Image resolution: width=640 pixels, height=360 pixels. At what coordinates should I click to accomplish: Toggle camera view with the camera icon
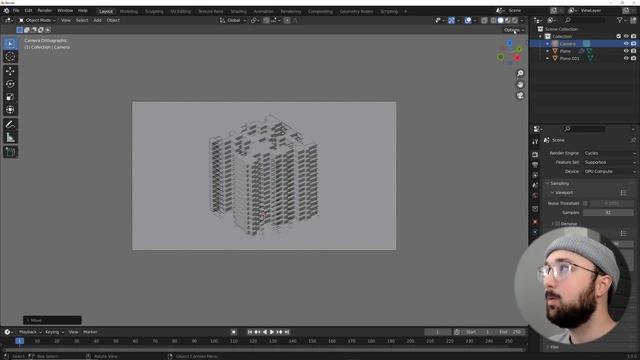pyautogui.click(x=520, y=96)
